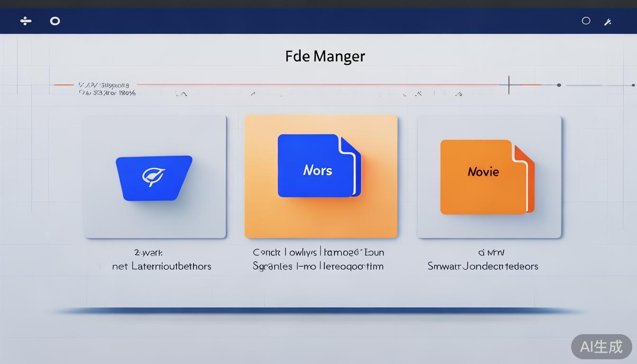This screenshot has height=364, width=637.
Task: Click the 'net Laterrioutbethors' label
Action: [162, 266]
